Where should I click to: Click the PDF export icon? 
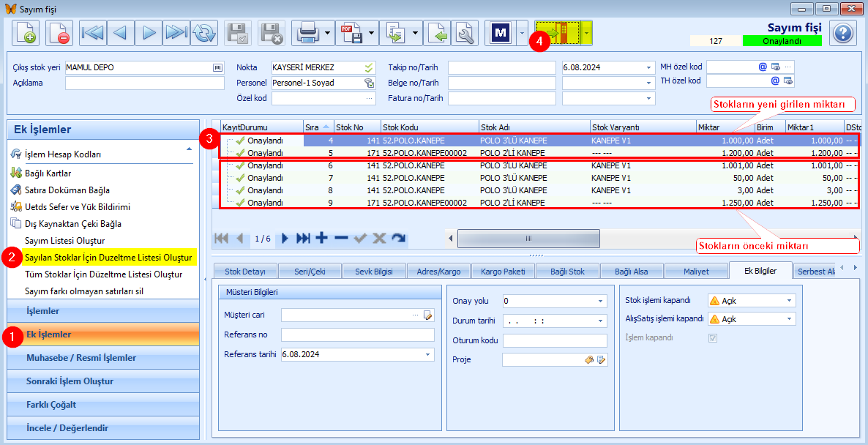(351, 33)
